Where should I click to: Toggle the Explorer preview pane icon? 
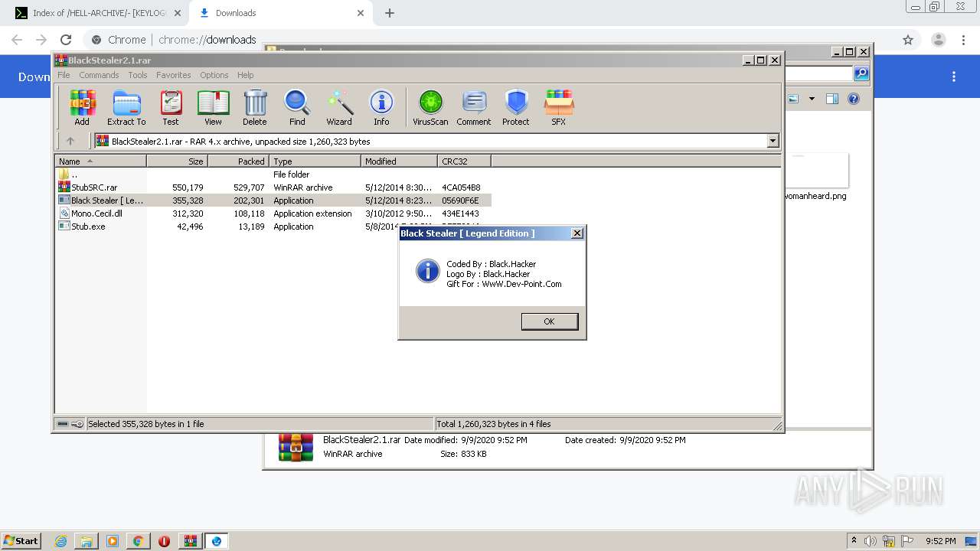coord(832,99)
